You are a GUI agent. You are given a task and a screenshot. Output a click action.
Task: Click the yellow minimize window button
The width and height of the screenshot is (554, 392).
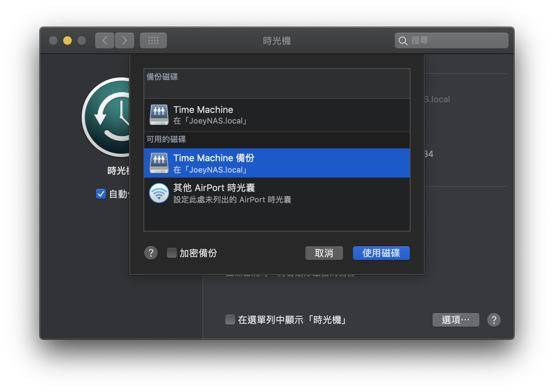[67, 40]
